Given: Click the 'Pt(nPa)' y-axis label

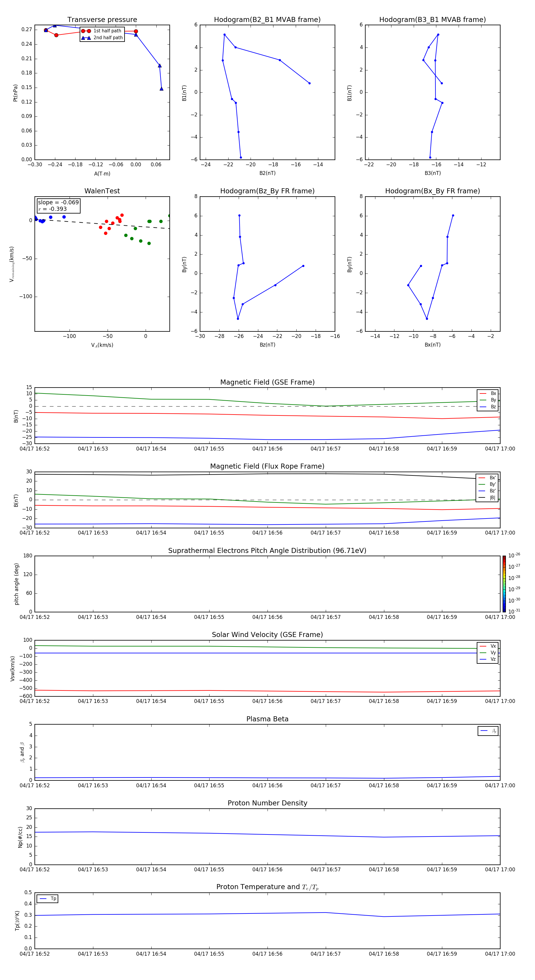Looking at the screenshot, I should point(15,93).
